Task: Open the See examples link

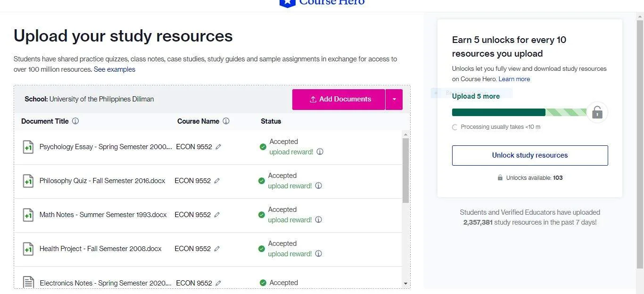Action: tap(115, 69)
